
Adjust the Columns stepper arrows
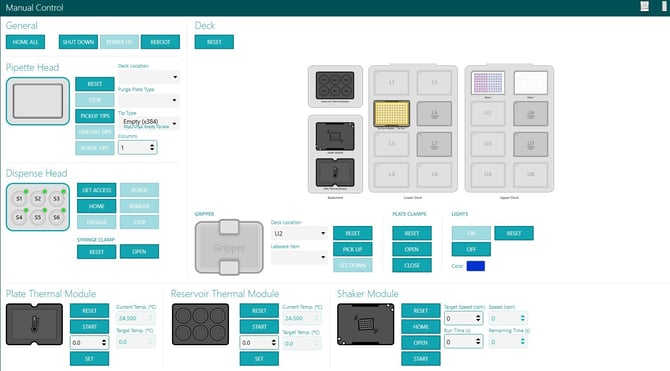tap(152, 147)
